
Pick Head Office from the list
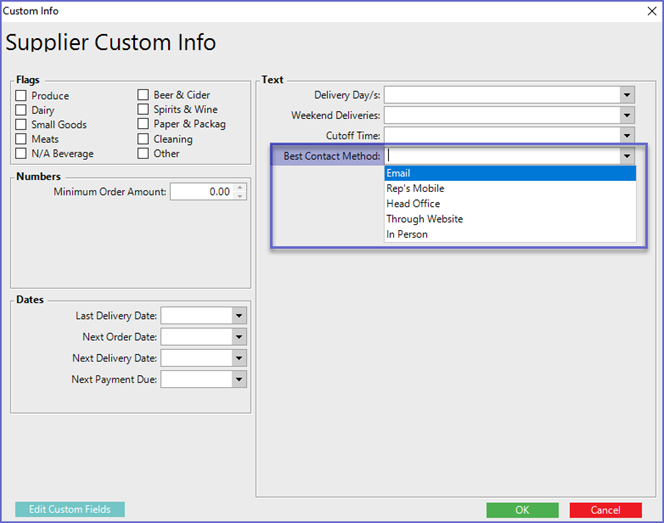pyautogui.click(x=510, y=204)
